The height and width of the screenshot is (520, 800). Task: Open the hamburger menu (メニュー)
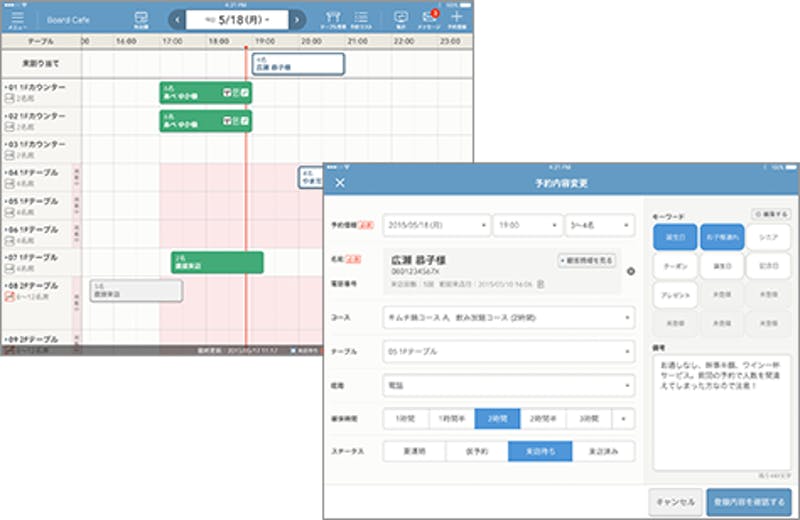pyautogui.click(x=17, y=19)
